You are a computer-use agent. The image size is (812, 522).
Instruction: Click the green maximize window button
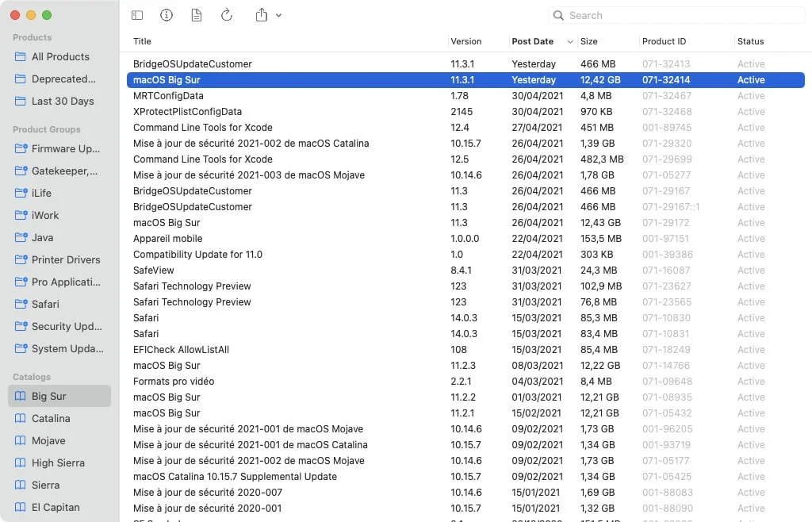(47, 15)
